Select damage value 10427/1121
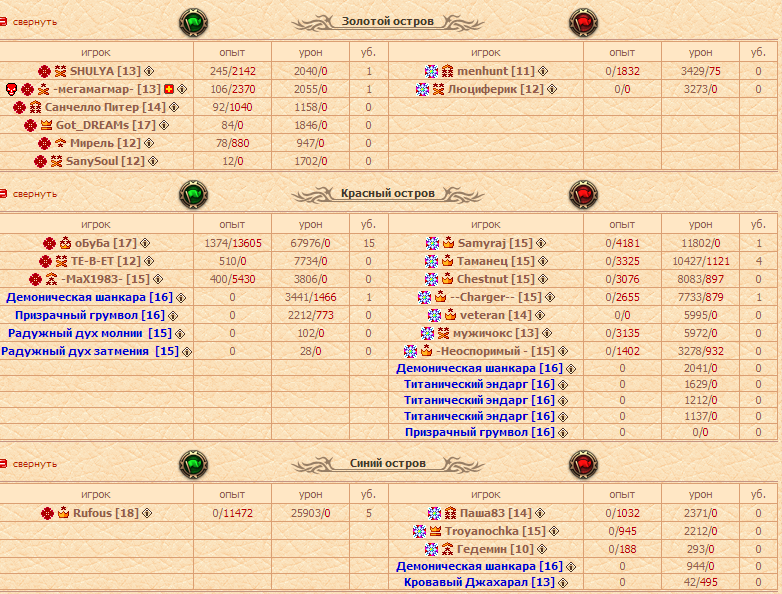 700,261
